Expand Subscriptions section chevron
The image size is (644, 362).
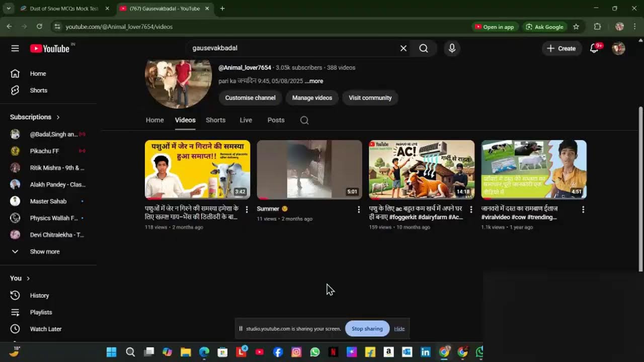58,117
